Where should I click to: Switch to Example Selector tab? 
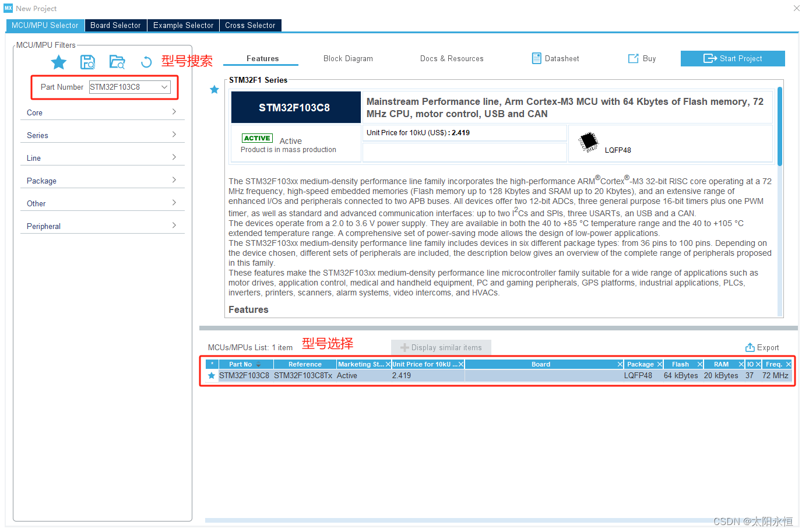[x=183, y=25]
